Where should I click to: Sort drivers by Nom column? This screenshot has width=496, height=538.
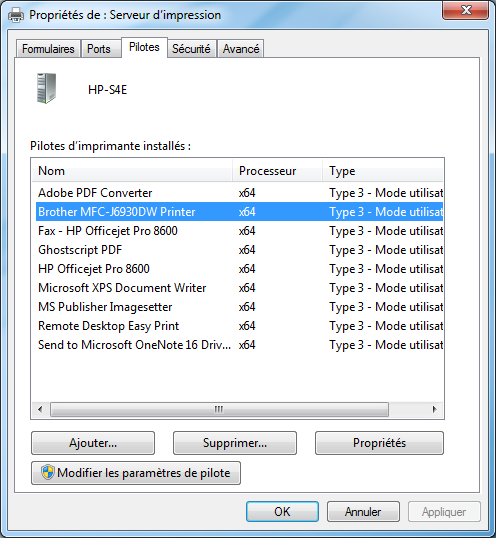pyautogui.click(x=132, y=171)
